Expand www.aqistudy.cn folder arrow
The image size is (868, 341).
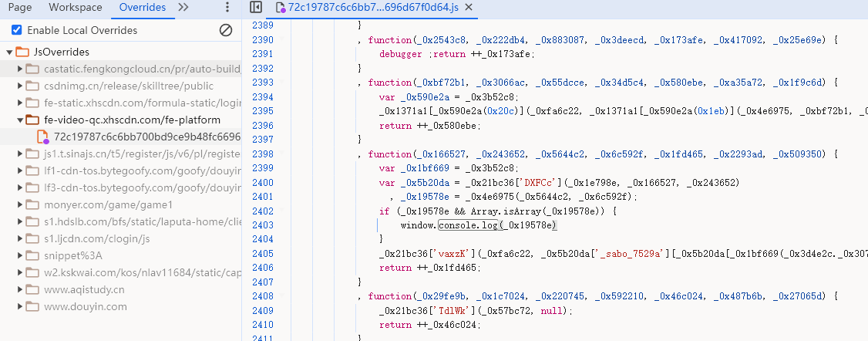[x=20, y=289]
